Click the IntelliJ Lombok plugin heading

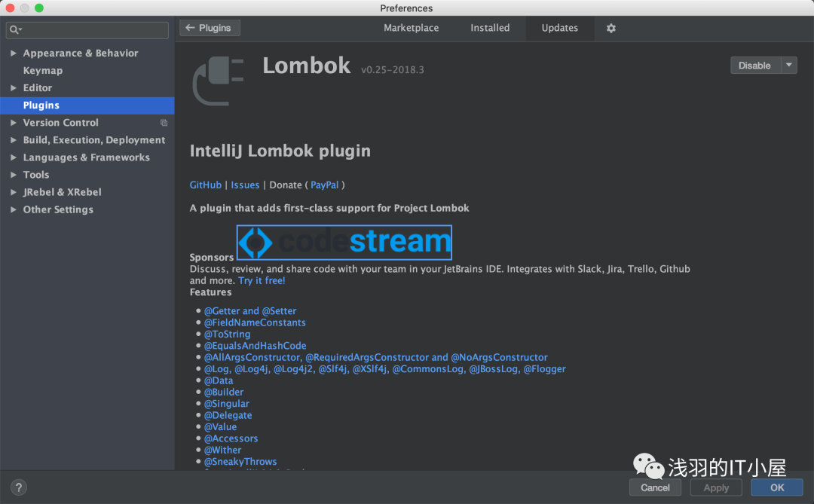[x=280, y=151]
